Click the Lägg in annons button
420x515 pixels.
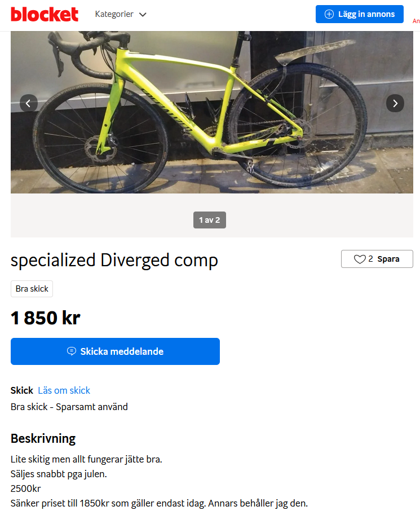[359, 14]
